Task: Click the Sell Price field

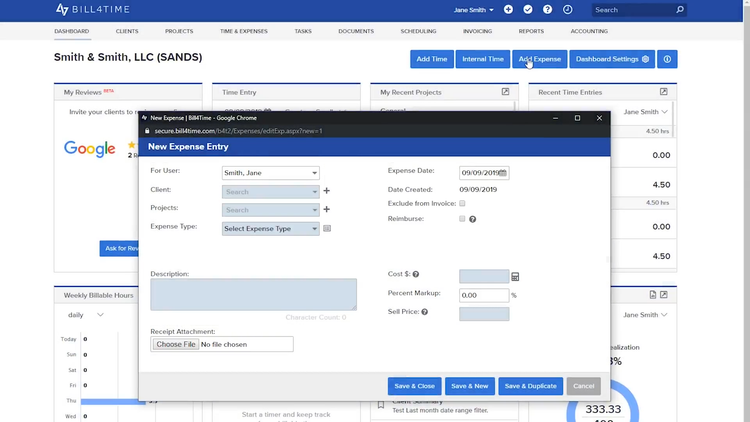Action: [x=484, y=314]
